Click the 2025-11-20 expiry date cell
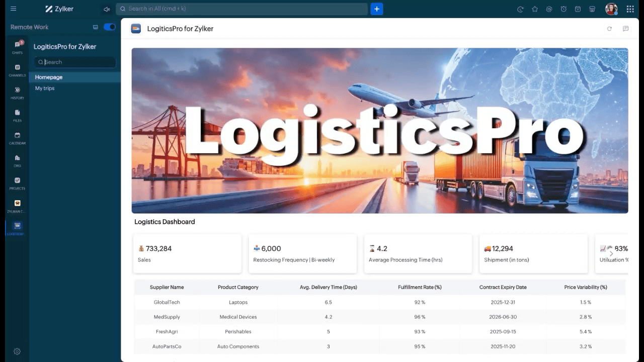 [503, 346]
